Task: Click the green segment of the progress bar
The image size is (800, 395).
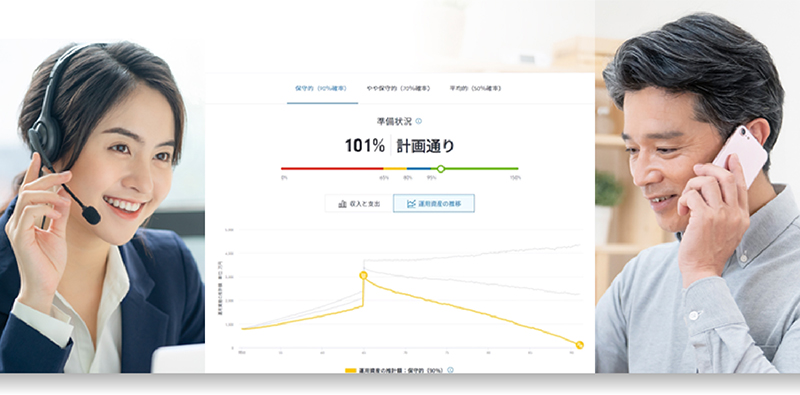Action: click(x=481, y=168)
